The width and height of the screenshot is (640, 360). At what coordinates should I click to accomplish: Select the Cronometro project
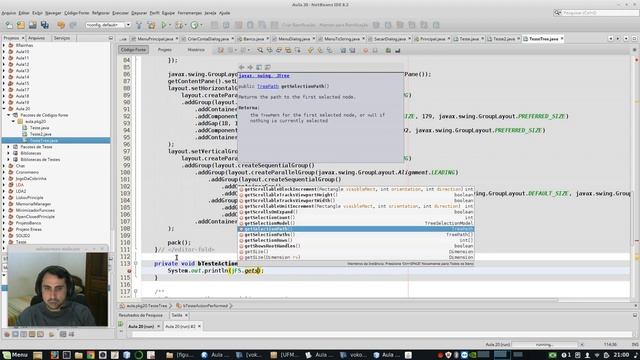click(27, 172)
